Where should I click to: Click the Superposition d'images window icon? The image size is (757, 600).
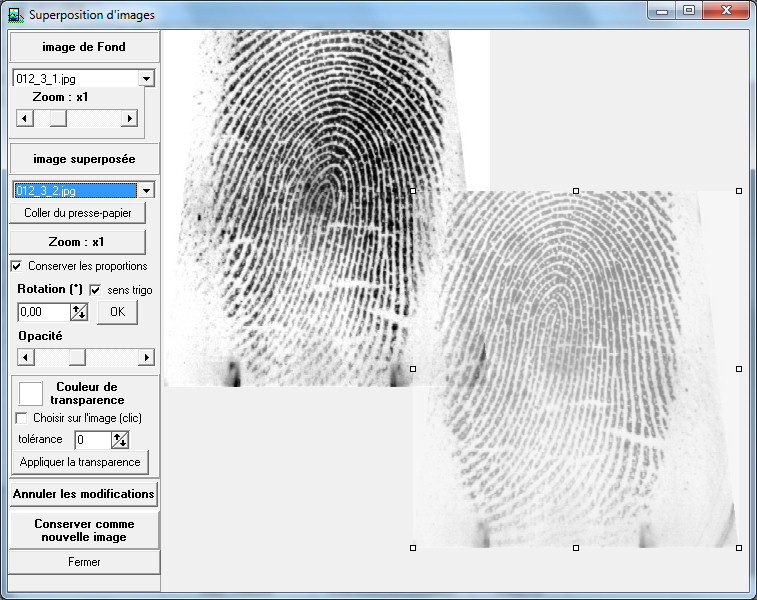[16, 15]
